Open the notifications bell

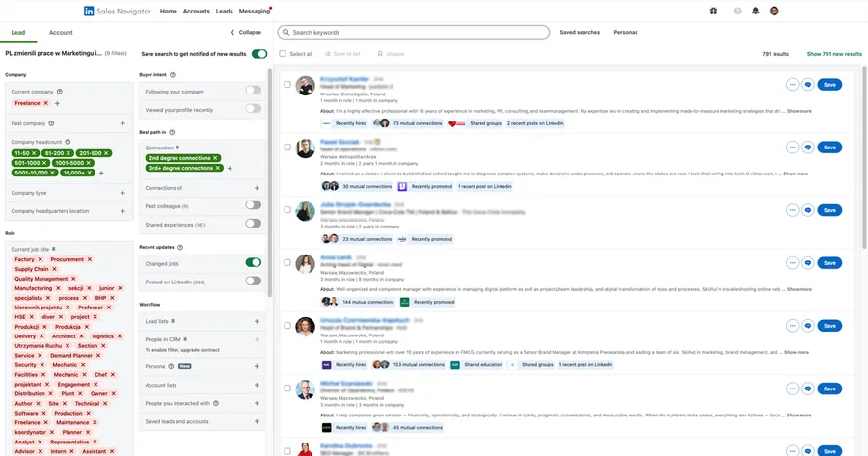755,11
